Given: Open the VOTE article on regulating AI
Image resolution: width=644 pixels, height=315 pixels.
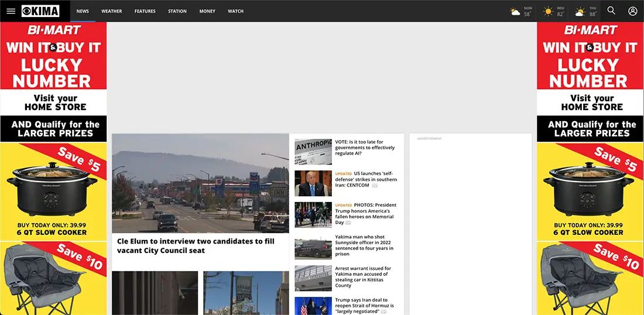Looking at the screenshot, I should coord(365,148).
